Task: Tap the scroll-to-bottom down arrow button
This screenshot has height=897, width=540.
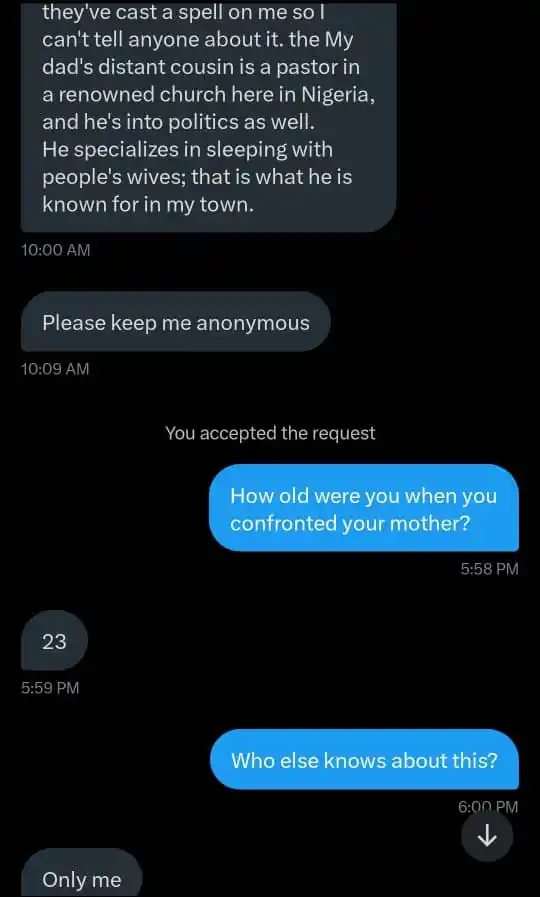Action: click(x=487, y=836)
